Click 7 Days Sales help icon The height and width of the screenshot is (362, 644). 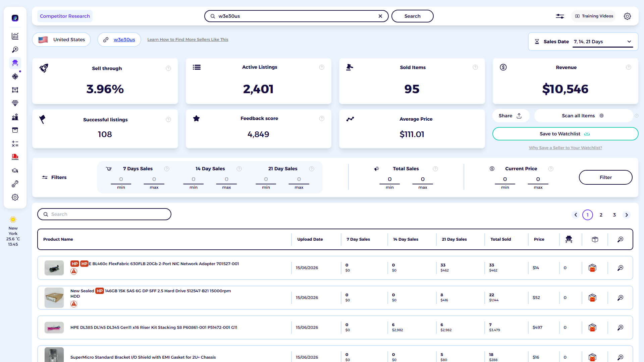[x=167, y=169]
